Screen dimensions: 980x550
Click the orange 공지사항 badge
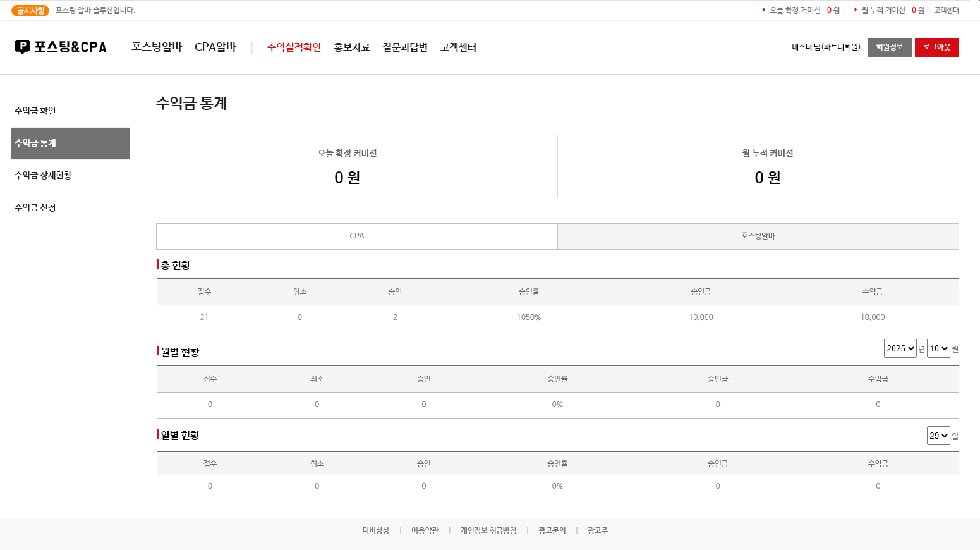coord(30,11)
